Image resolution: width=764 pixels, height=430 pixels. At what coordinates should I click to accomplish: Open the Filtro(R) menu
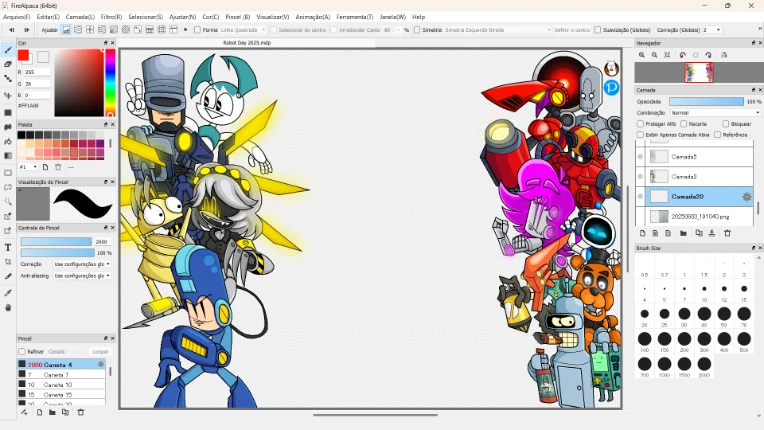click(x=112, y=17)
